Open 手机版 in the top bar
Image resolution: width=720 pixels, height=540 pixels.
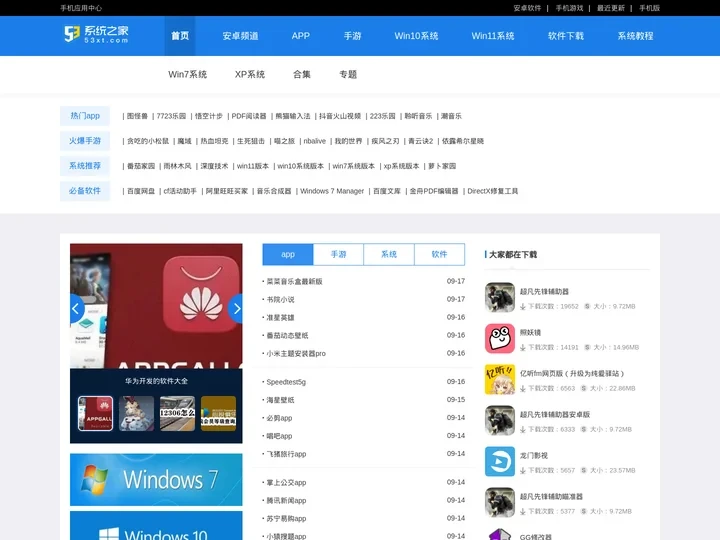click(x=650, y=8)
